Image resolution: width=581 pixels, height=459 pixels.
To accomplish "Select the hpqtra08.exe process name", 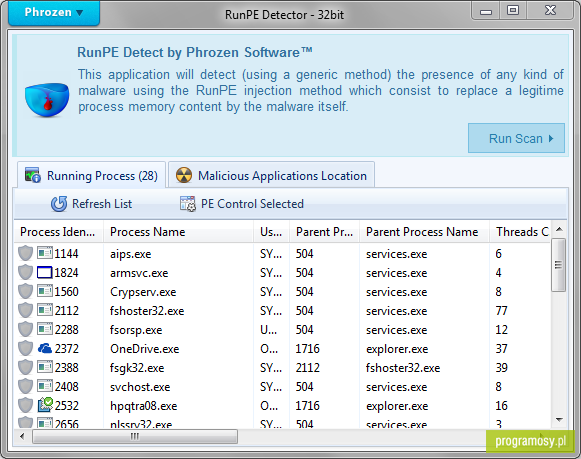I will click(143, 406).
